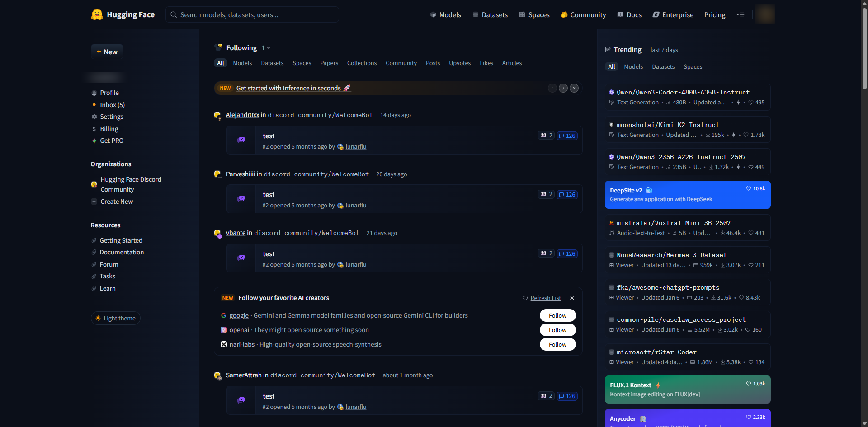Viewport: 868px width, 427px height.
Task: Open Models in top navigation
Action: 445,15
